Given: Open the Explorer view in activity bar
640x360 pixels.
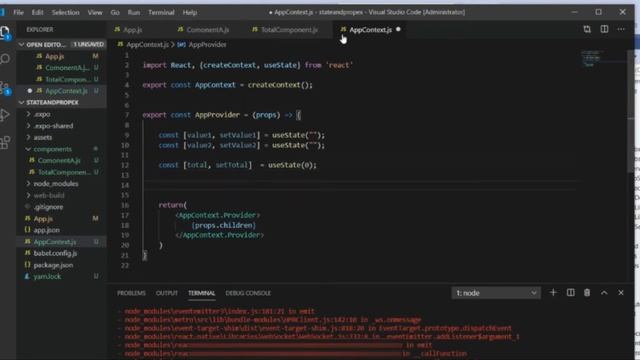Looking at the screenshot, I should pyautogui.click(x=5, y=33).
